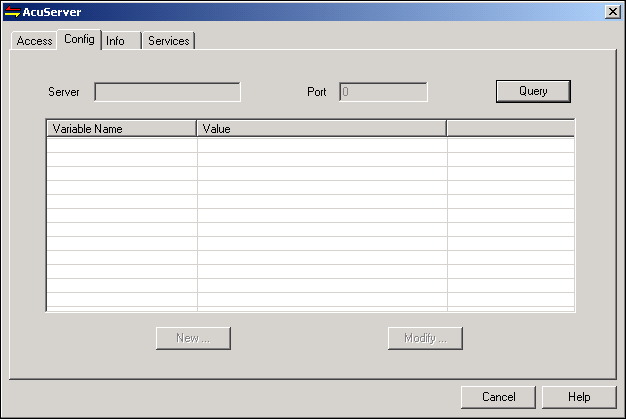Viewport: 626px width, 419px height.
Task: Click the AcuServer title bar icon
Action: pyautogui.click(x=12, y=11)
